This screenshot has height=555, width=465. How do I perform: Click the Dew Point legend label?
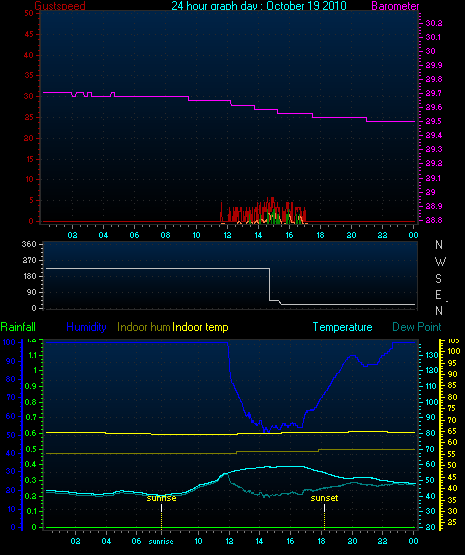click(417, 327)
